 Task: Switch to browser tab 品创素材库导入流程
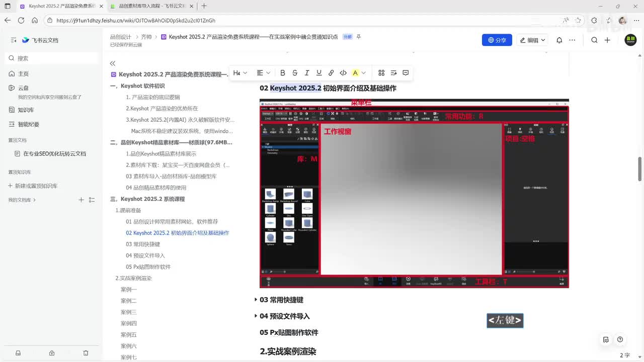click(151, 6)
